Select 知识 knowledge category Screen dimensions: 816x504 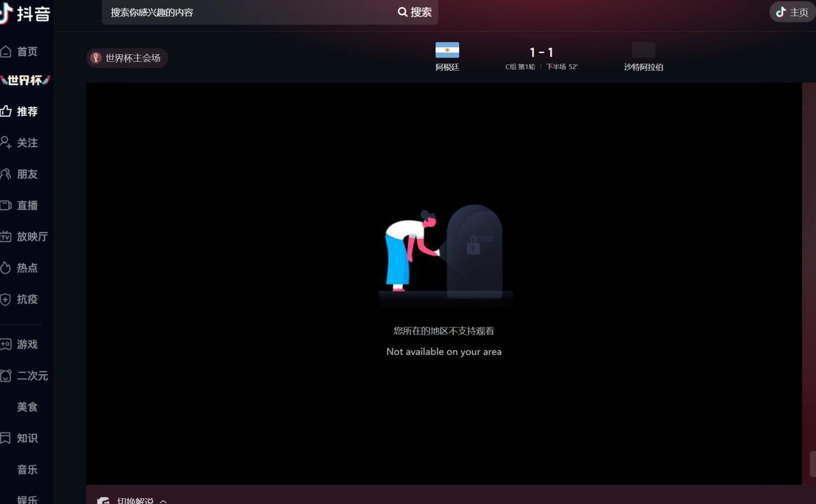click(20, 438)
